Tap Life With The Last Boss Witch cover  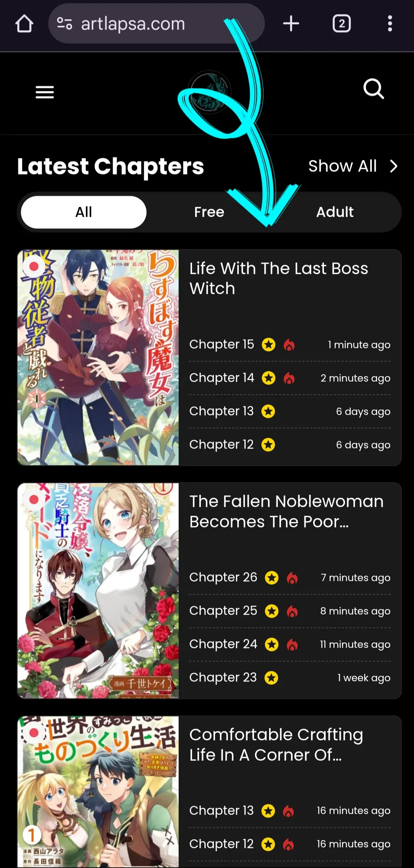[x=98, y=358]
